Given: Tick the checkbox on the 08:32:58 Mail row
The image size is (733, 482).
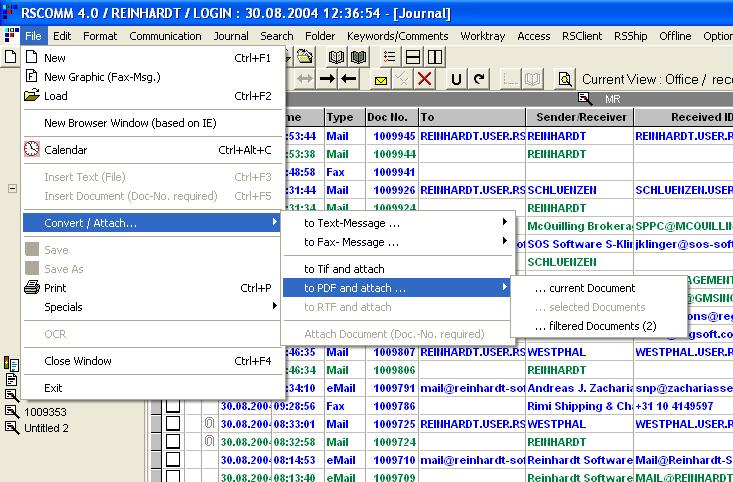Looking at the screenshot, I should click(x=174, y=442).
